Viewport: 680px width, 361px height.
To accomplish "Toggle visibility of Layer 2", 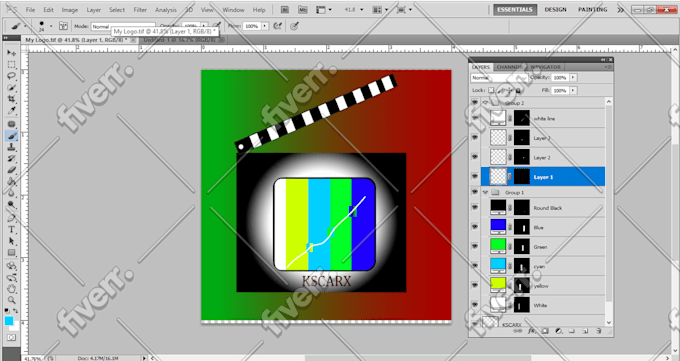I will (x=475, y=157).
